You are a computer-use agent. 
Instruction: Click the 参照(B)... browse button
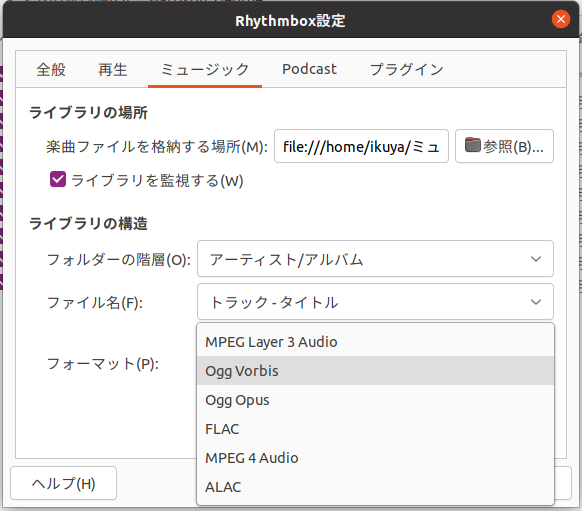(x=504, y=146)
